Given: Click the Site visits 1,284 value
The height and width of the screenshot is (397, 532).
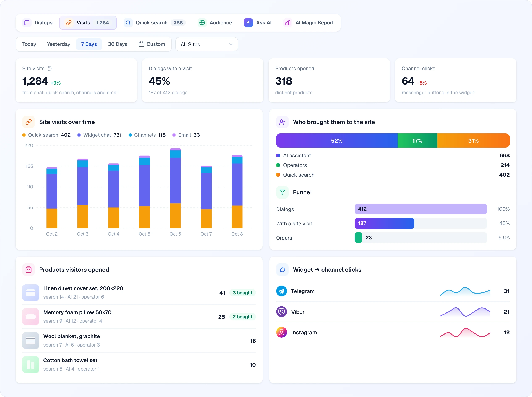Looking at the screenshot, I should pos(35,81).
